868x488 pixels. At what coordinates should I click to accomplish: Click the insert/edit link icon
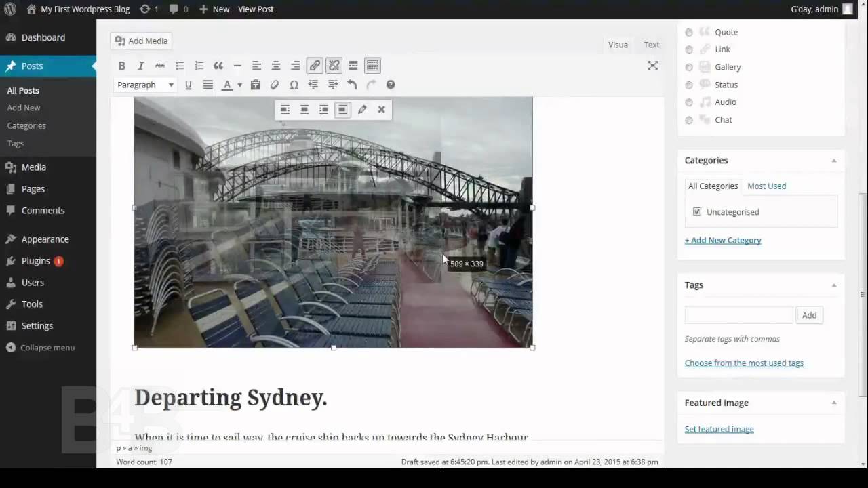[x=315, y=66]
